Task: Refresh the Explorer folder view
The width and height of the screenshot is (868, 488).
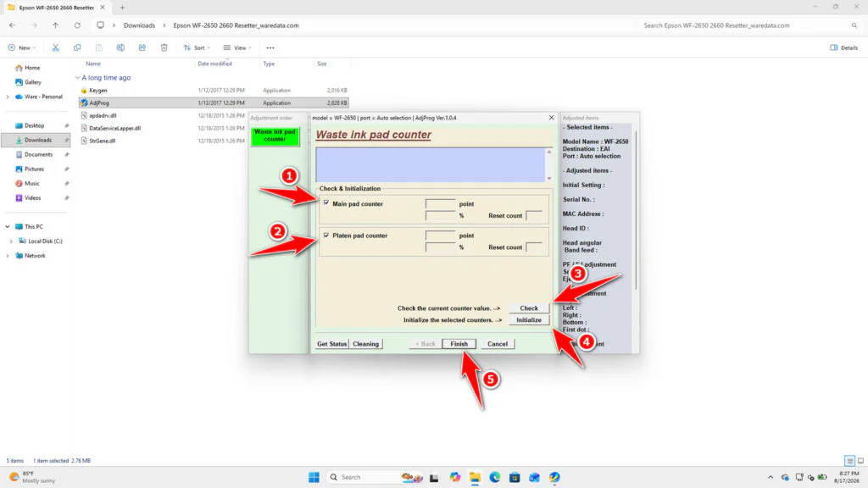Action: coord(77,25)
